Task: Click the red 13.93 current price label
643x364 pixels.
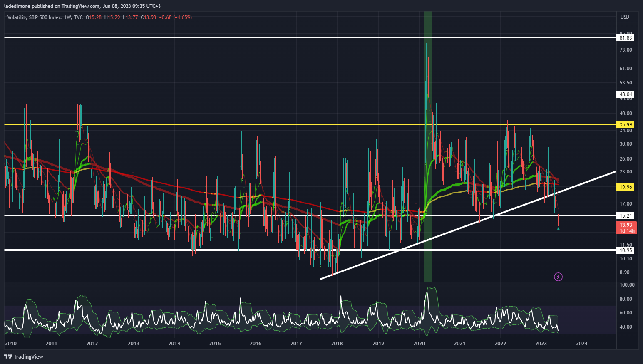Action: tap(626, 225)
